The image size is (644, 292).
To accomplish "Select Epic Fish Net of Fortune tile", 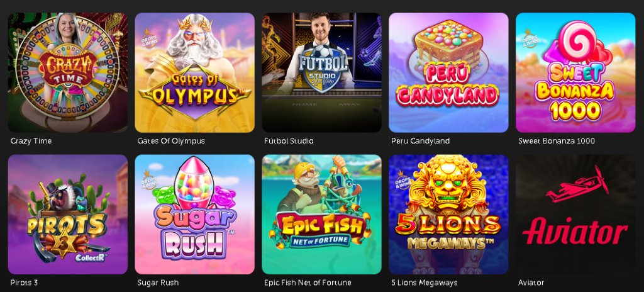I will click(x=321, y=214).
